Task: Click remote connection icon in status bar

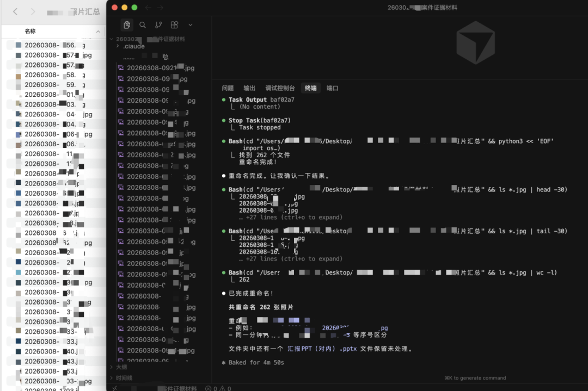Action: coord(114,388)
